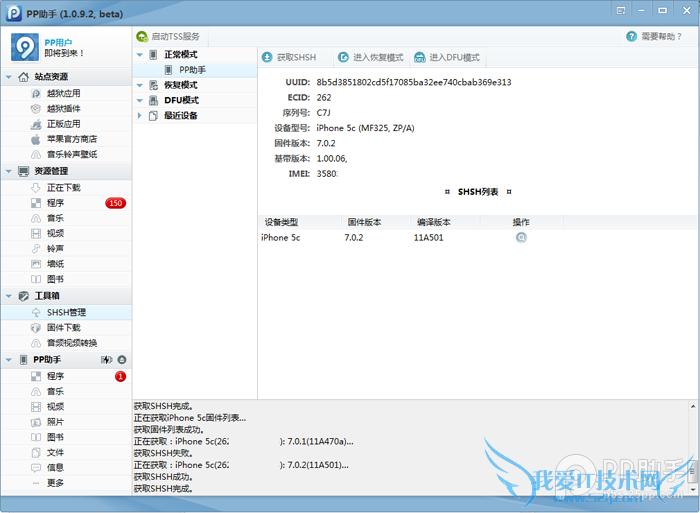The width and height of the screenshot is (700, 513).
Task: Click 编译版本 column header
Action: [x=446, y=222]
